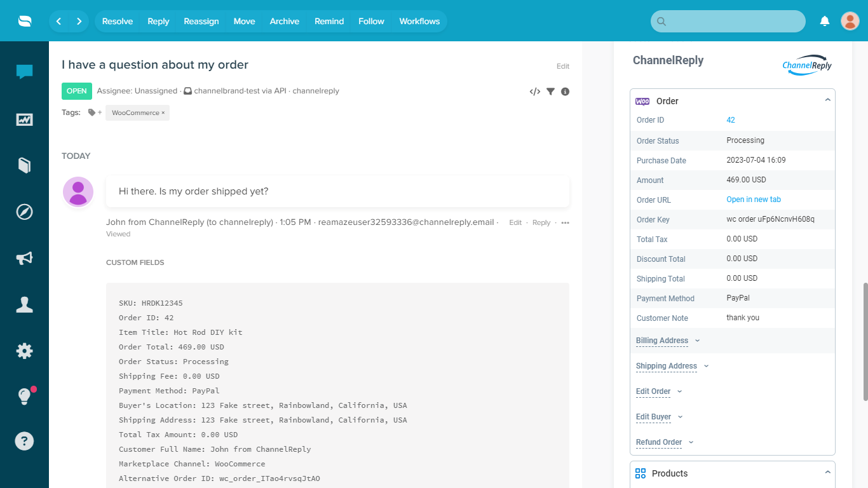Click the Order Key value text
The image size is (868, 488).
(x=770, y=219)
